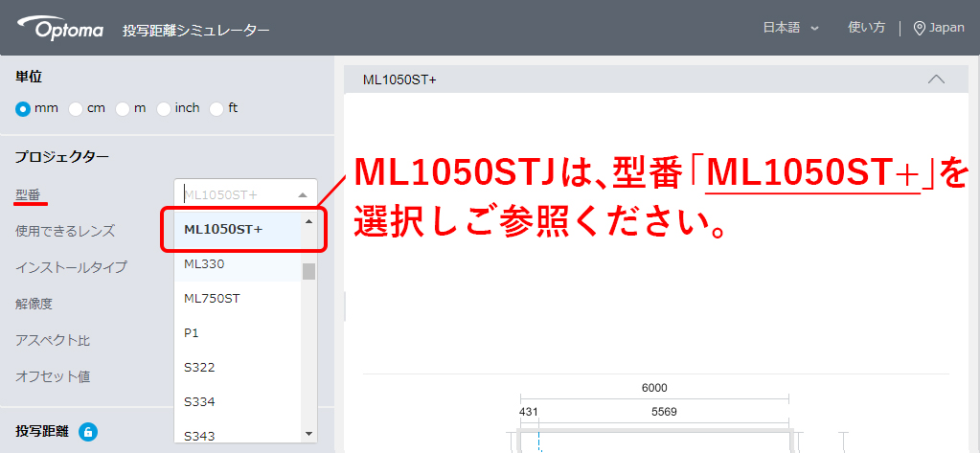Select the m unit radio button
This screenshot has height=453, width=980.
pyautogui.click(x=123, y=109)
